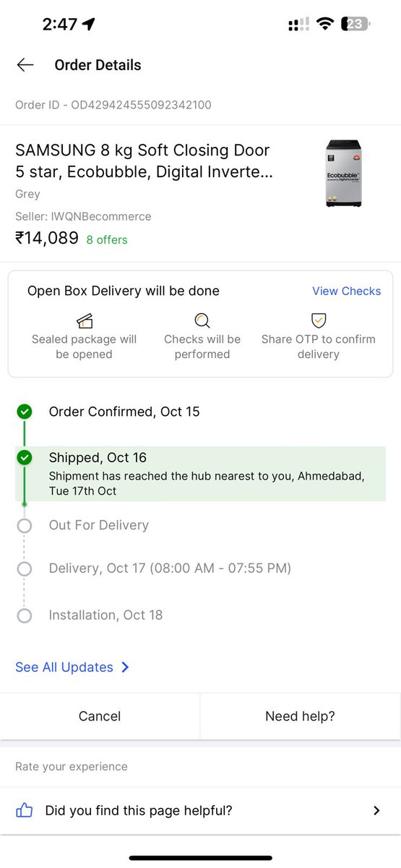Tap the thumbs-up feedback icon

click(x=25, y=810)
